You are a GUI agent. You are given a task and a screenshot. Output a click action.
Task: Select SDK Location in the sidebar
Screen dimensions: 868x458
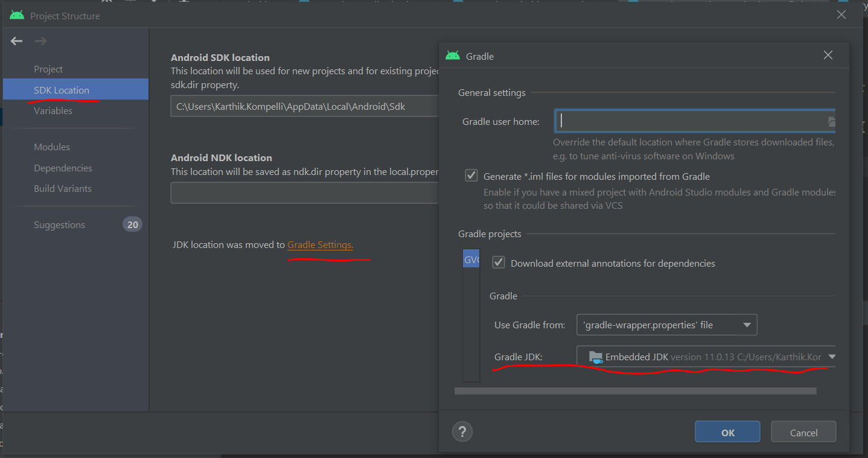[75, 90]
